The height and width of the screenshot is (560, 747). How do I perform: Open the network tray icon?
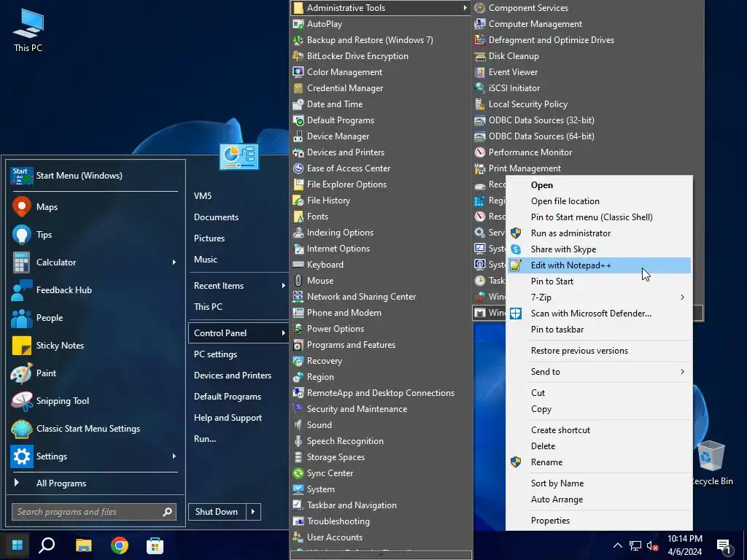pos(635,545)
